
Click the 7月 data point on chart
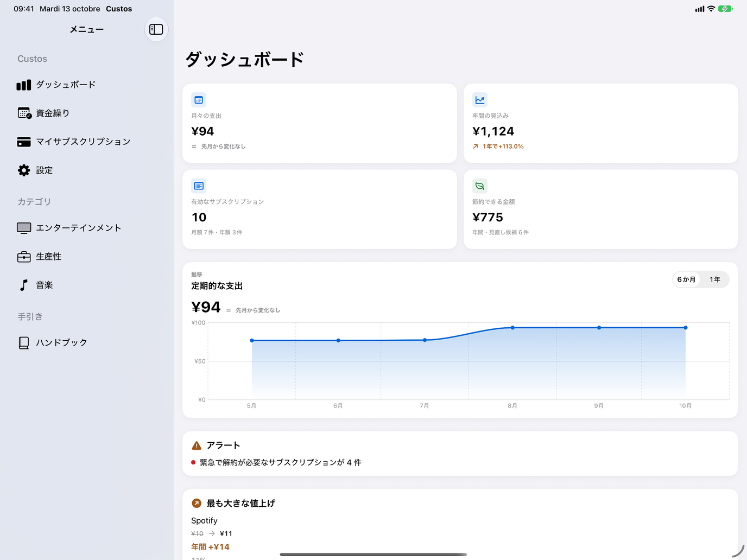(425, 340)
